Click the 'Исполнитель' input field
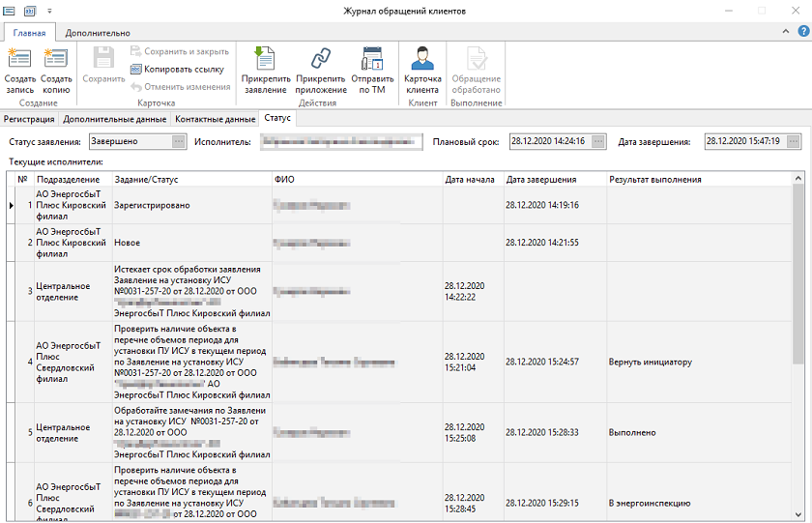Screen dimensions: 812x523 pos(336,142)
